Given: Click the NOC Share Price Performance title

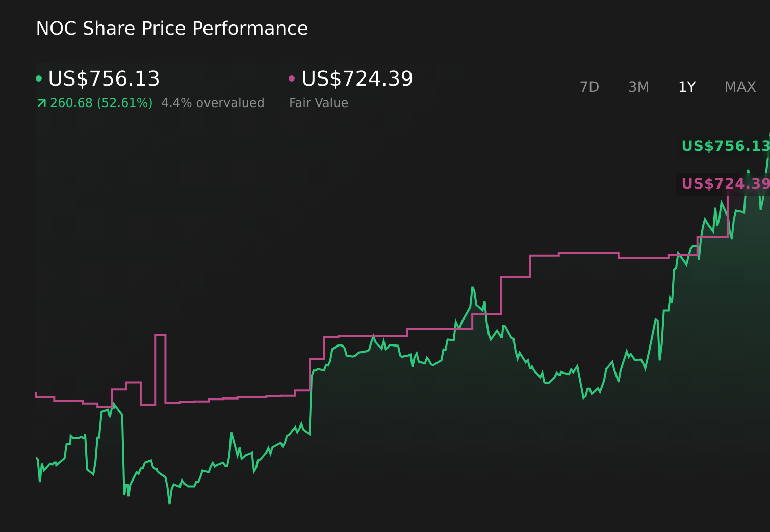Looking at the screenshot, I should 172,28.
